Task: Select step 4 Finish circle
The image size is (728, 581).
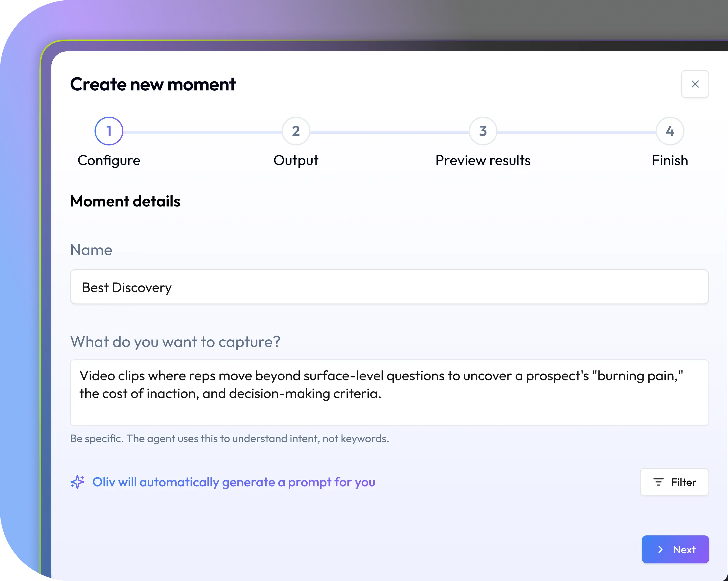Action: [670, 131]
